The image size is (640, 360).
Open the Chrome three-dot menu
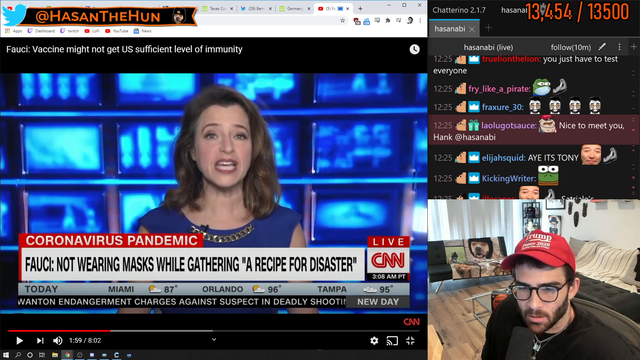(420, 20)
